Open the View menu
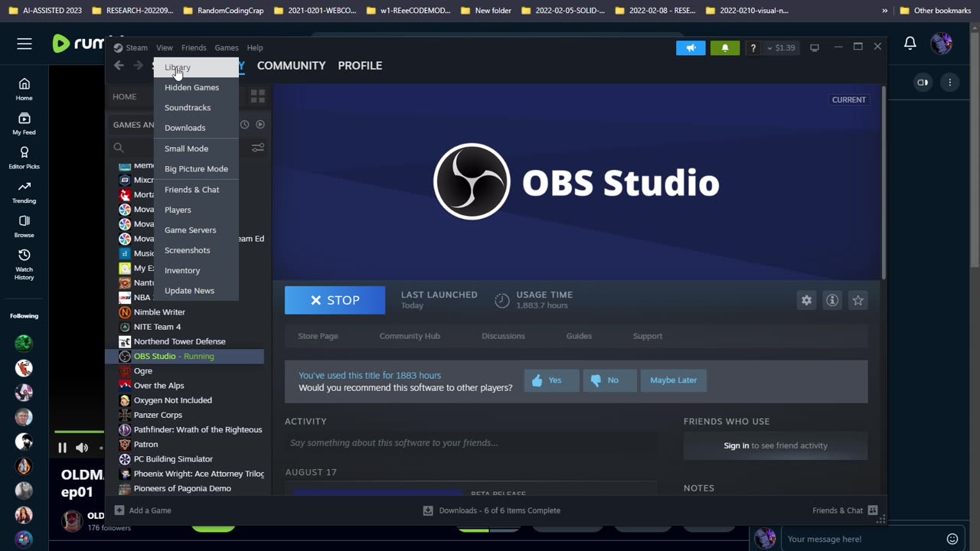This screenshot has width=980, height=551. tap(165, 47)
